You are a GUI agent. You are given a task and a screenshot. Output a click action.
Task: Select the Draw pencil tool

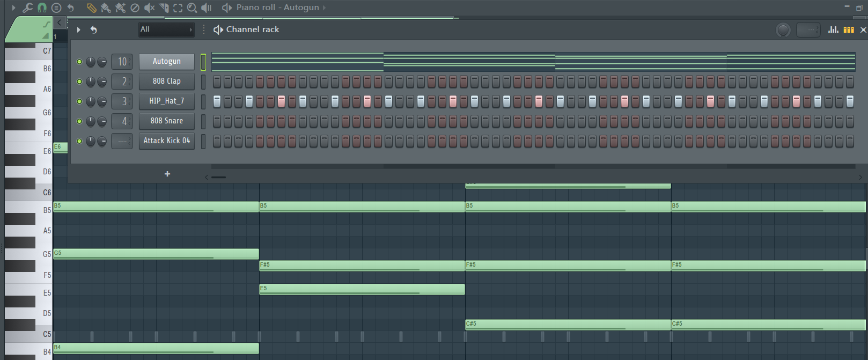(x=91, y=8)
